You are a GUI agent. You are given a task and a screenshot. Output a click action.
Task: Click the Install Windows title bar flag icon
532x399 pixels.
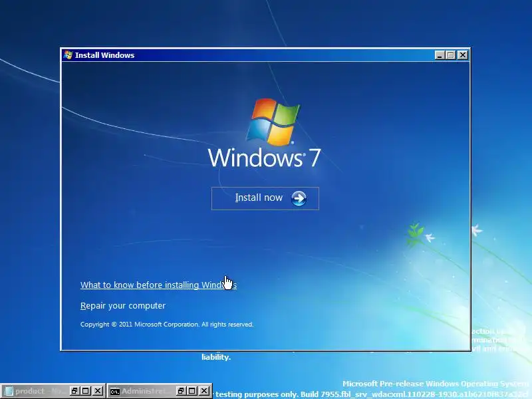point(68,55)
